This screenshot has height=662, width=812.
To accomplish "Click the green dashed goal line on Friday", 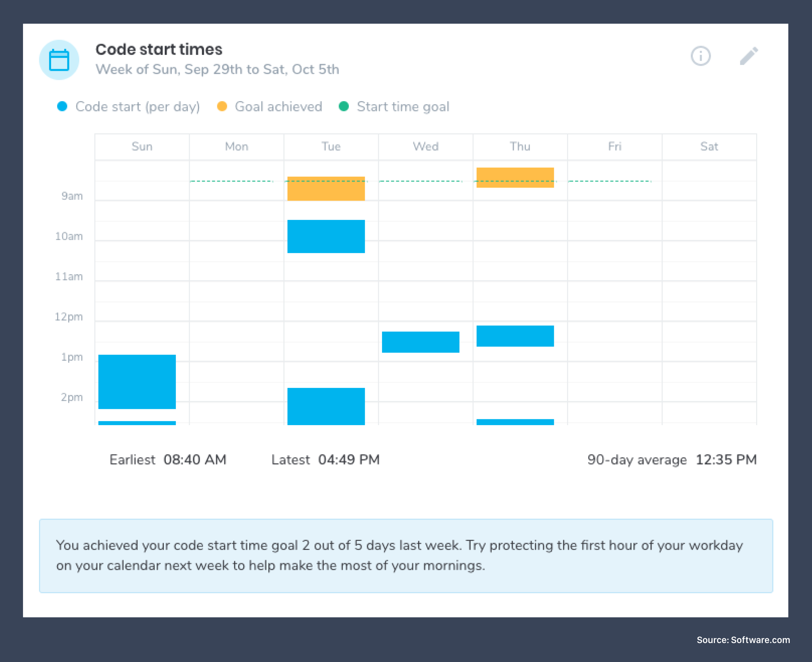I will click(610, 181).
